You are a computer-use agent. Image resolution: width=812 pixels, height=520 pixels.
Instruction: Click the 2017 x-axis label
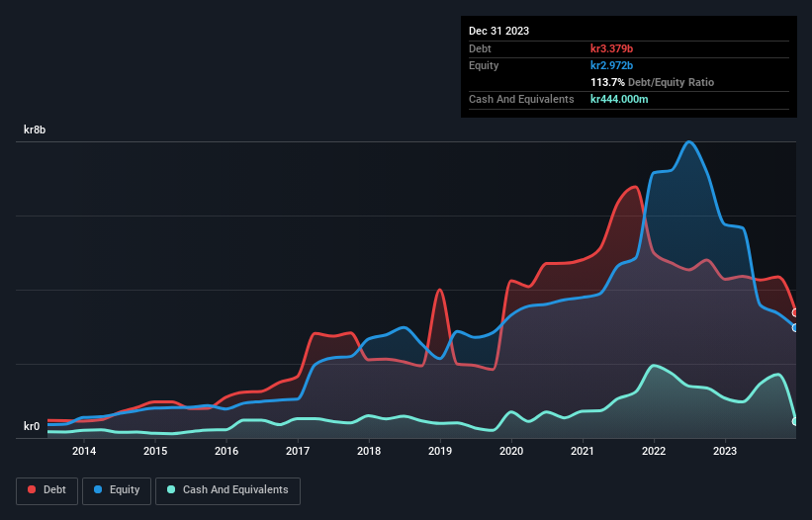(x=298, y=451)
